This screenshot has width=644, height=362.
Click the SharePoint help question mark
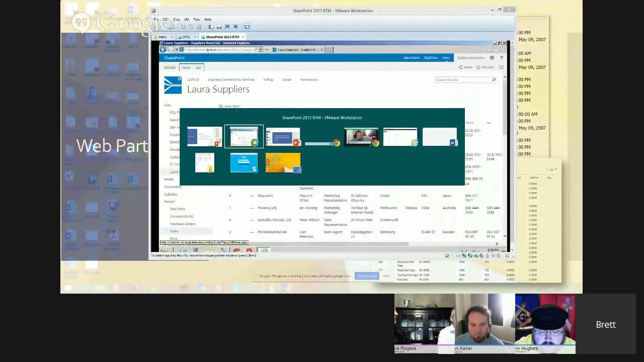tap(501, 58)
